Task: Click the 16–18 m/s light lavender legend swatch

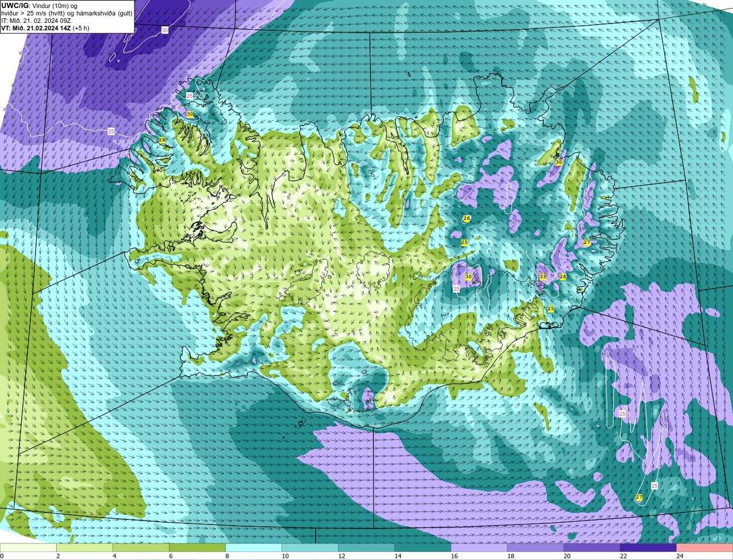Action: click(x=479, y=548)
